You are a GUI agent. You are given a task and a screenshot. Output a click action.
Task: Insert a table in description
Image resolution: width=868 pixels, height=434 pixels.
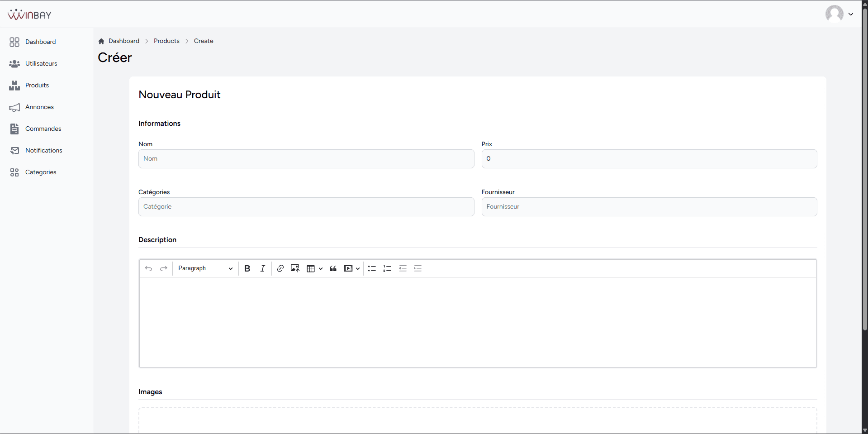pyautogui.click(x=311, y=268)
